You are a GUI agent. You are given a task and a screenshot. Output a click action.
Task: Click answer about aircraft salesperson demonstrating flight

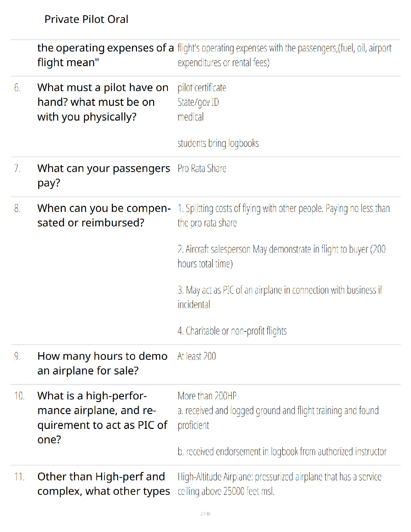pos(282,256)
